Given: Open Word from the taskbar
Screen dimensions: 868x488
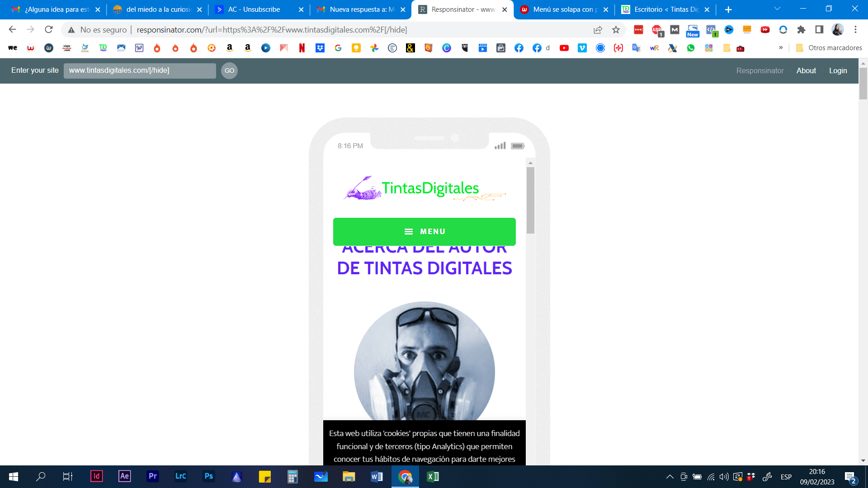Looking at the screenshot, I should point(377,477).
